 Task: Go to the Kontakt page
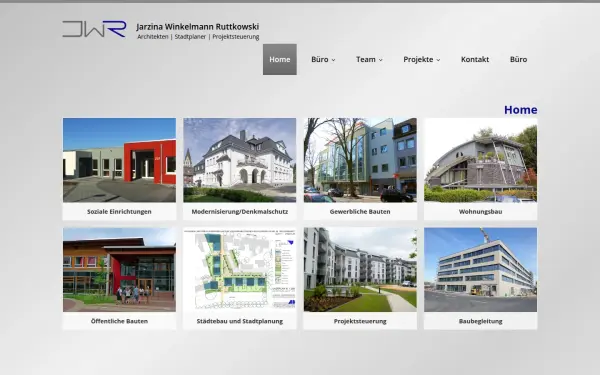[x=475, y=59]
